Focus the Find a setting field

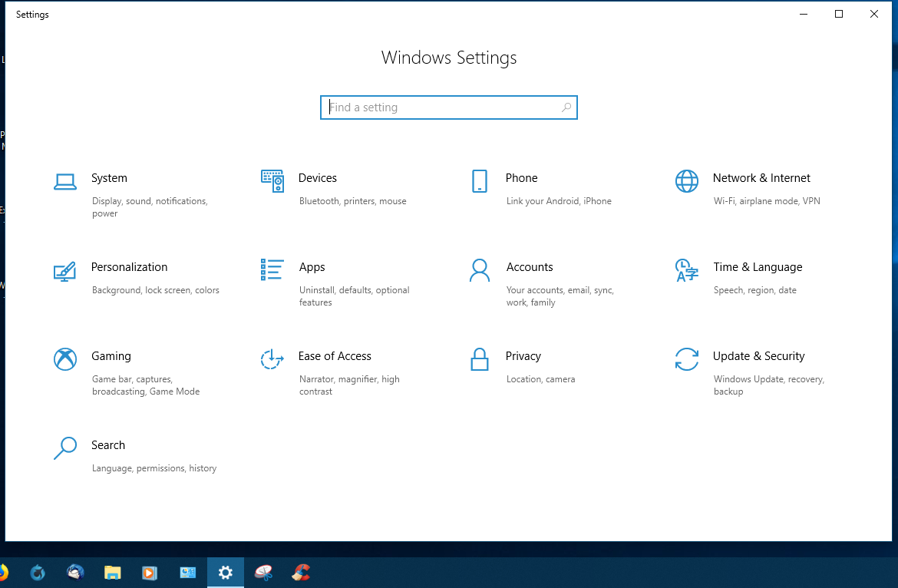(x=449, y=107)
